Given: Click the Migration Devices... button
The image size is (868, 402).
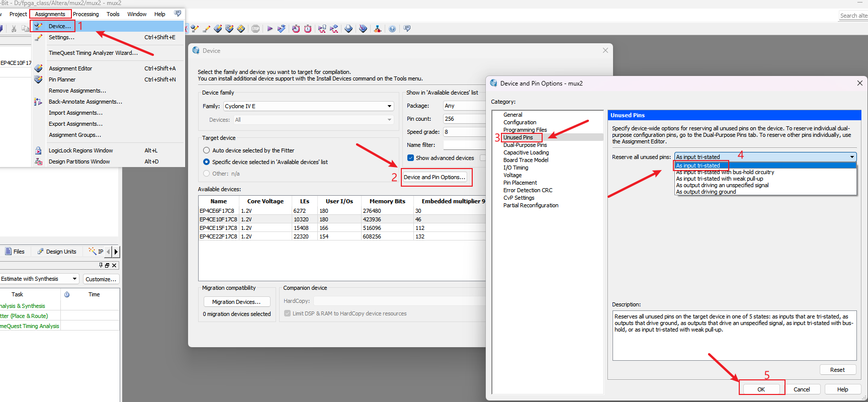Looking at the screenshot, I should (x=236, y=302).
